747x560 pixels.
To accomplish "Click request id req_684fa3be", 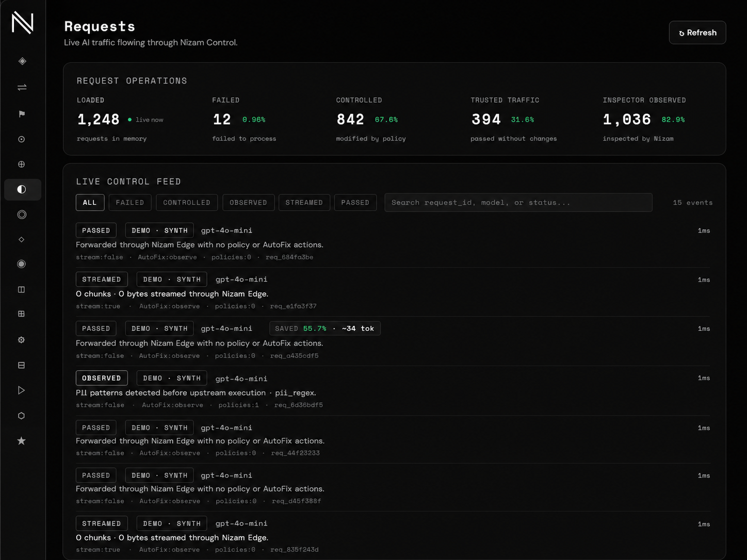I will click(289, 257).
